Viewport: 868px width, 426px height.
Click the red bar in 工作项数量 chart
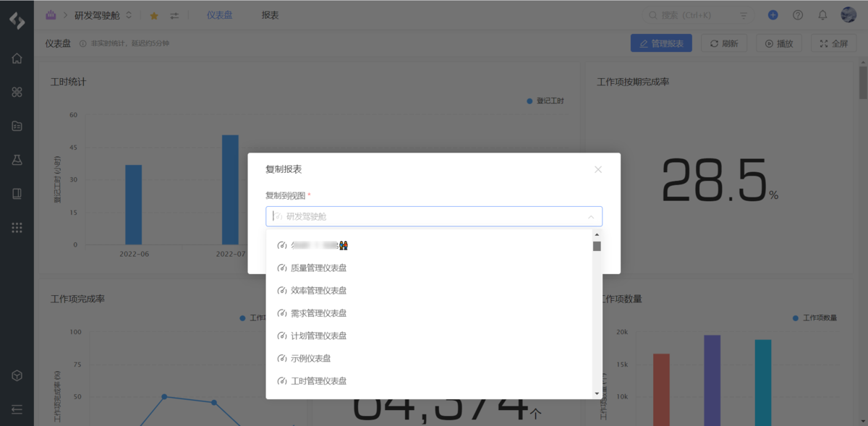click(661, 389)
